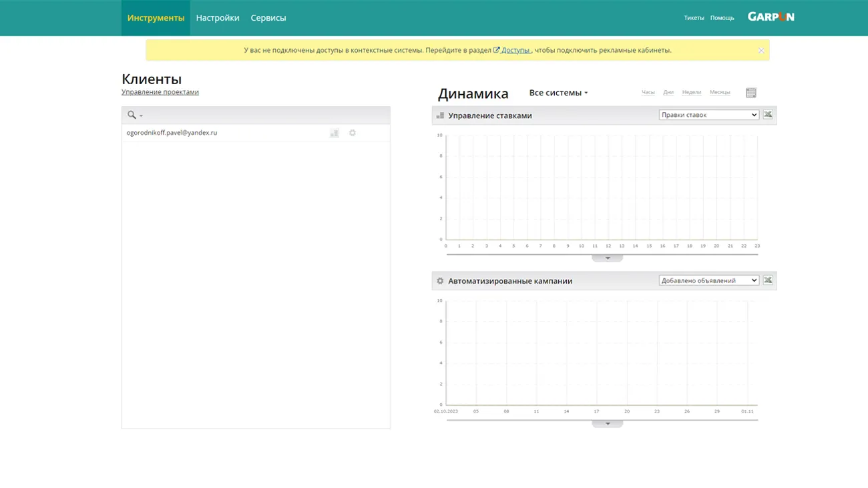Click the bid management icon beside the client email
The image size is (868, 488).
pyautogui.click(x=335, y=134)
